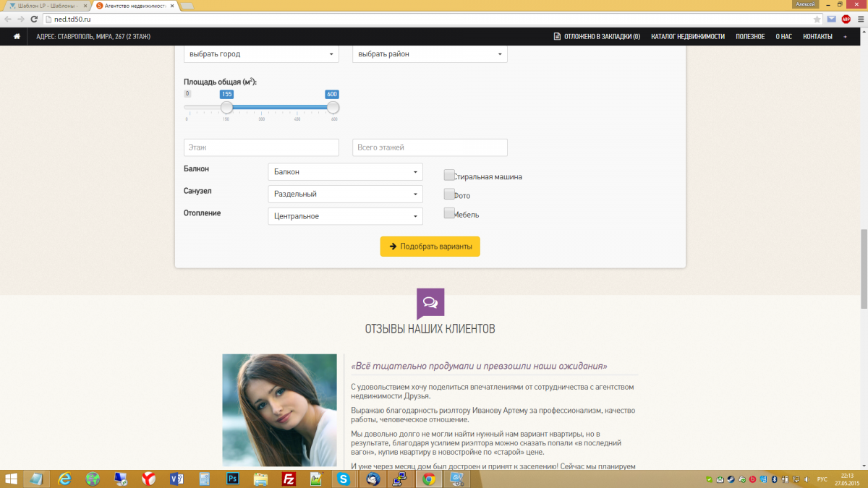Open Отложено в закладки (0)
The image size is (868, 488).
pyautogui.click(x=597, y=36)
